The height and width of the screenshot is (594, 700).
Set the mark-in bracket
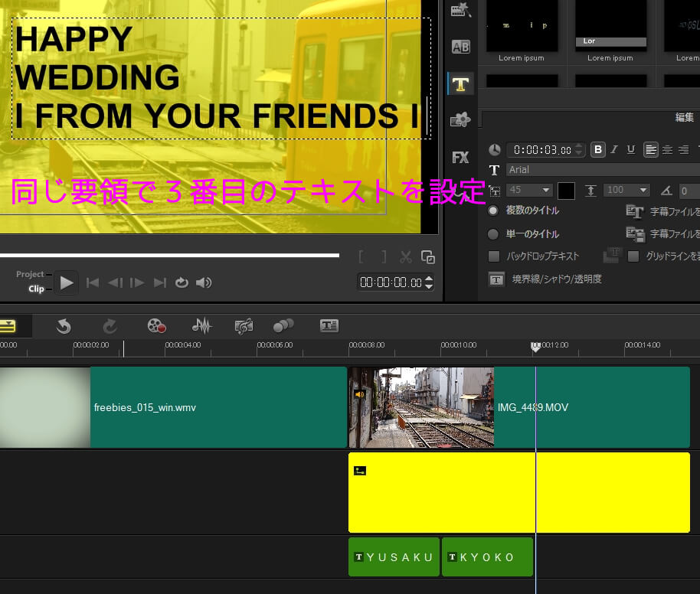point(361,257)
